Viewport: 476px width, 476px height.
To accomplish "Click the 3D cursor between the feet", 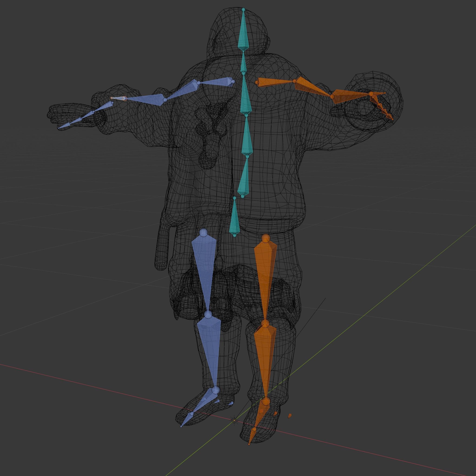I will coord(234,420).
